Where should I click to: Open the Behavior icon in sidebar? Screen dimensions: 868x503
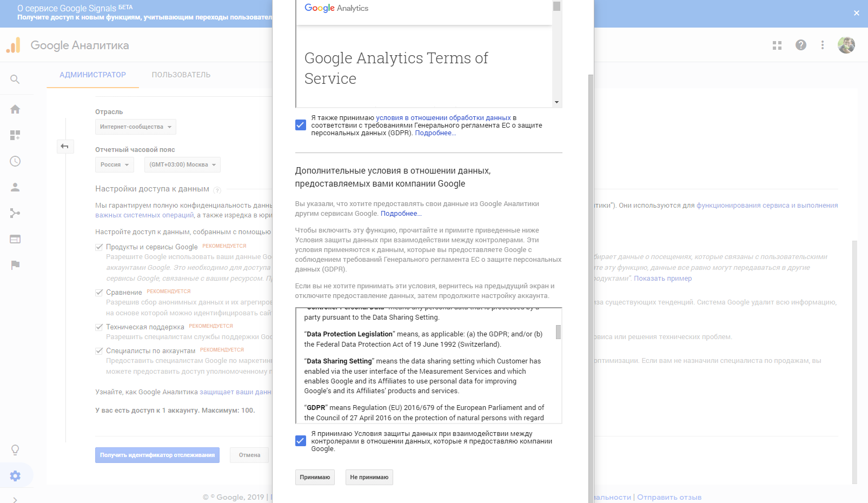15,239
